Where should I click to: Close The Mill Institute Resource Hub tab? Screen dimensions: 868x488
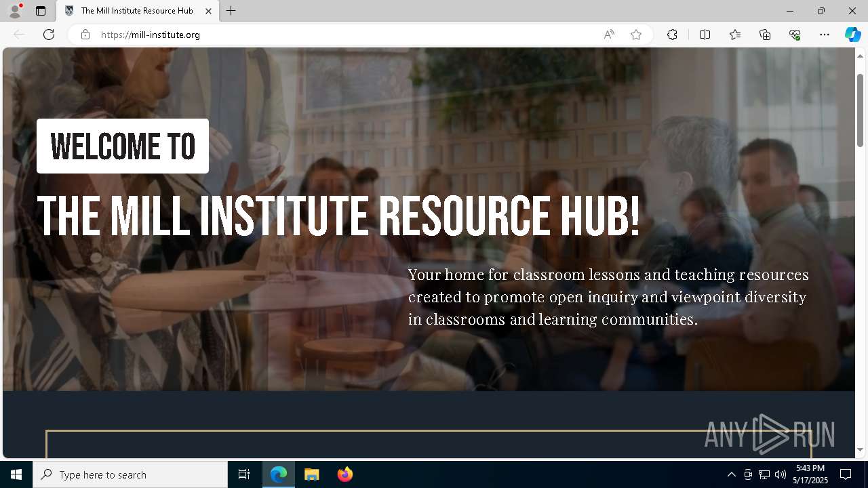208,11
